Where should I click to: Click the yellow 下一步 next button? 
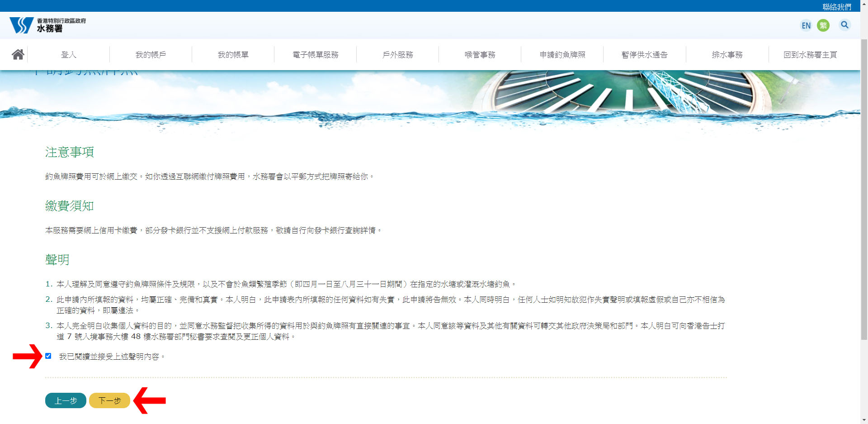coord(109,400)
